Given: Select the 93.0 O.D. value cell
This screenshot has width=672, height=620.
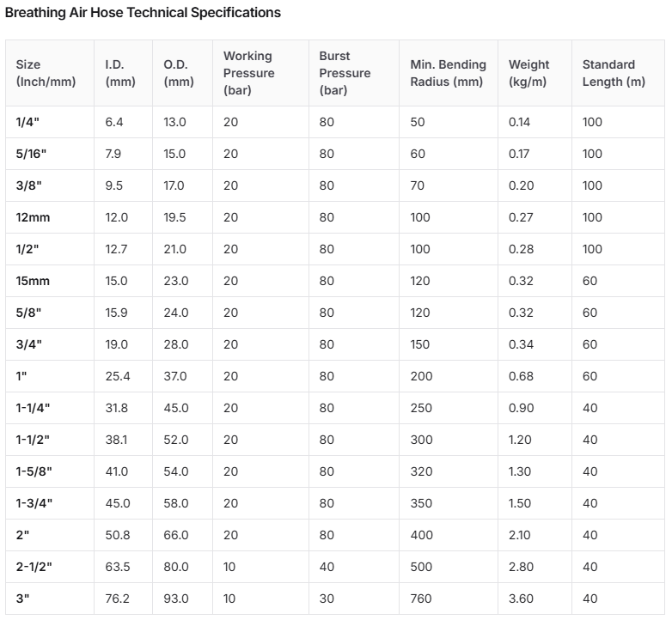Looking at the screenshot, I should click(x=182, y=599).
